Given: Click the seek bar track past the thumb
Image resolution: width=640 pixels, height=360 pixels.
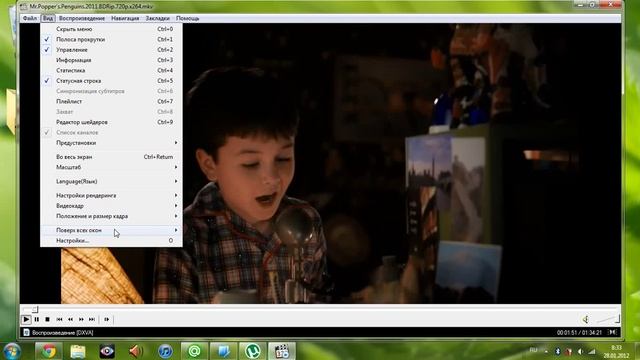Looking at the screenshot, I should click(x=327, y=309).
